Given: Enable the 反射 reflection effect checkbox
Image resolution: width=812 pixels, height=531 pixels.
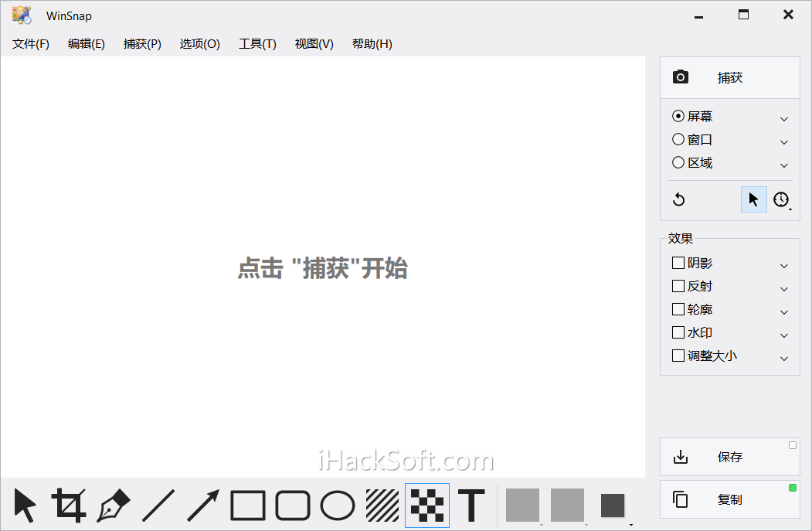Looking at the screenshot, I should click(678, 286).
